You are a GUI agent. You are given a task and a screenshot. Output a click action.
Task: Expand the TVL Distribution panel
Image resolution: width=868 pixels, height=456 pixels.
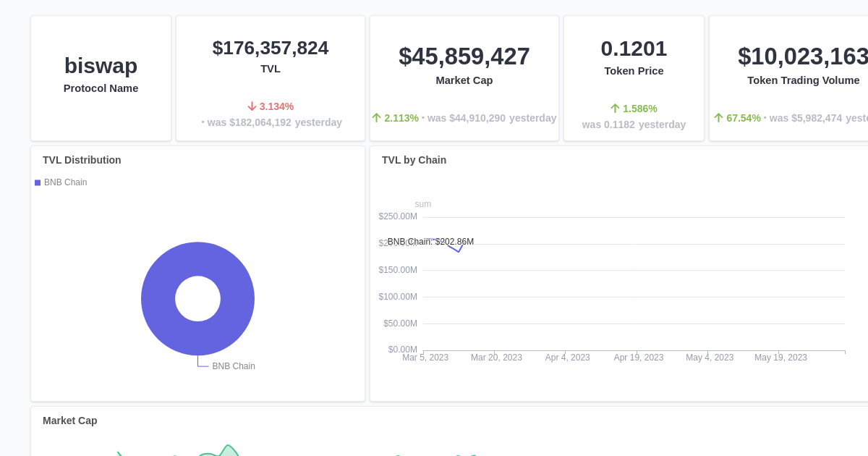(82, 160)
